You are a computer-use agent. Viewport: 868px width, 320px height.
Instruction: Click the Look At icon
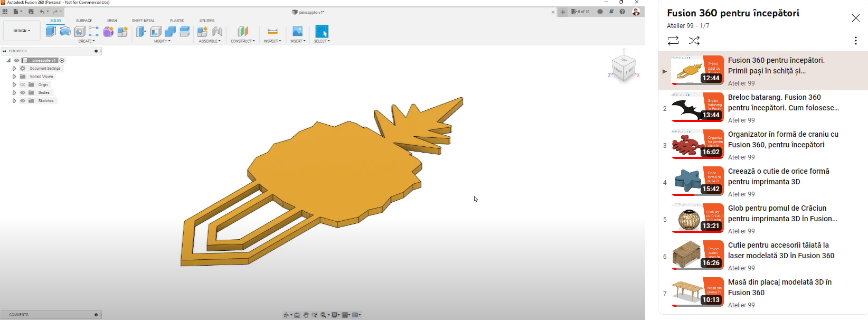click(x=297, y=315)
